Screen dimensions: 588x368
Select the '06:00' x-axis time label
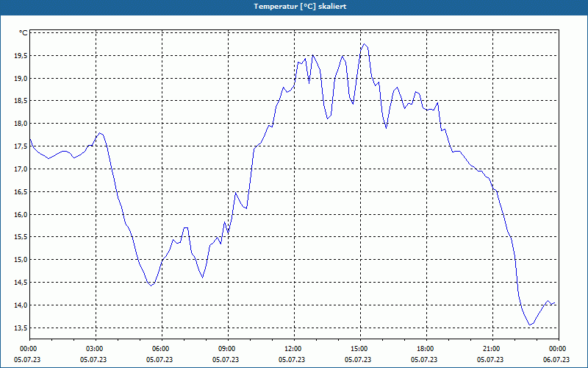click(162, 349)
